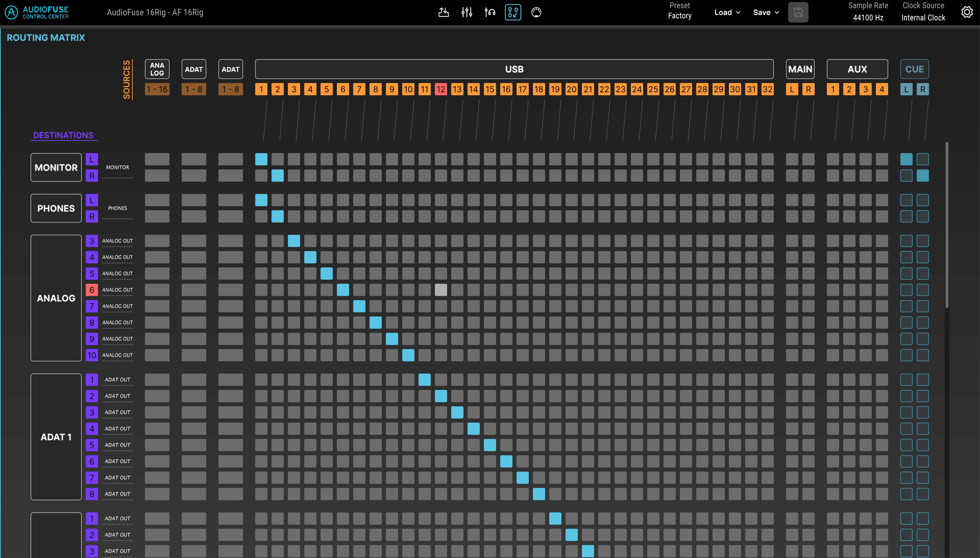This screenshot has height=558, width=980.
Task: Click the AUX sources header
Action: coord(857,69)
